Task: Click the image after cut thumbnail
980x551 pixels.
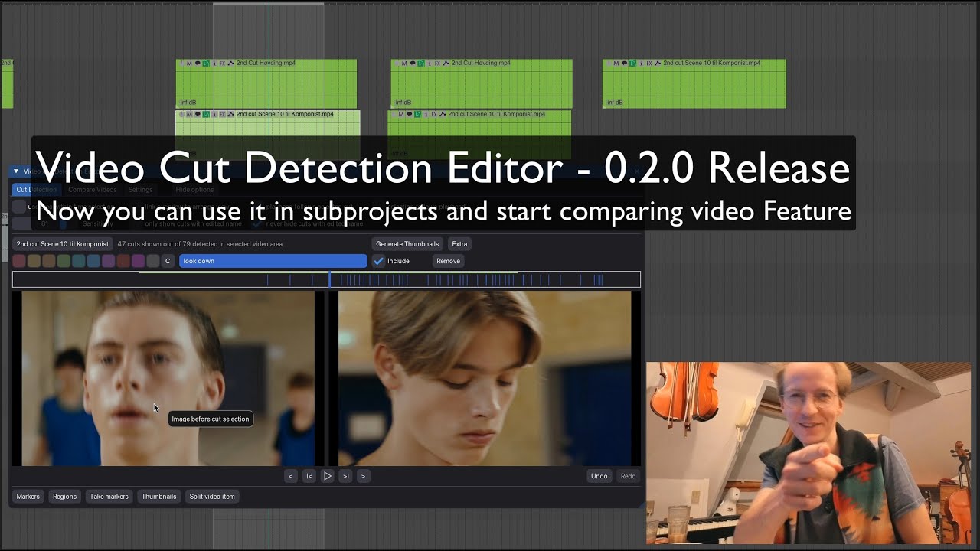Action: click(485, 378)
